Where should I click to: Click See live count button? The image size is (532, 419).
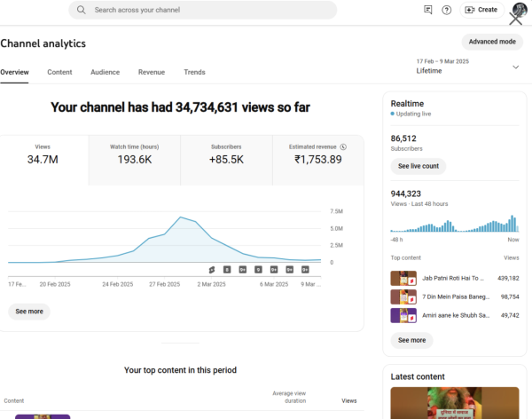point(418,166)
